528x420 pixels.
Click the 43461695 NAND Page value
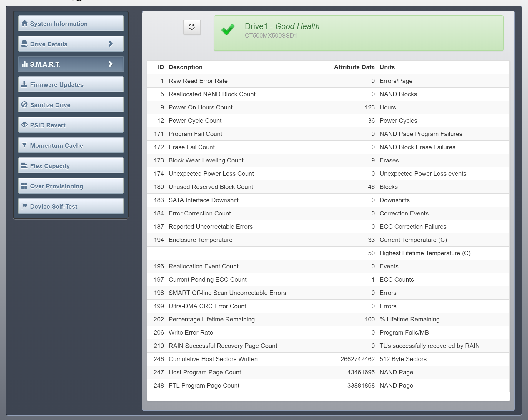coord(361,372)
